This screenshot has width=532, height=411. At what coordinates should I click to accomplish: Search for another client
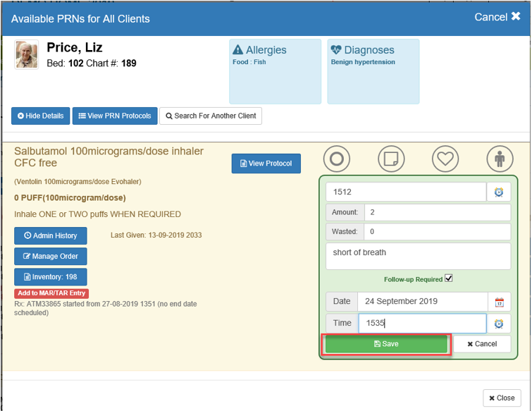coord(211,116)
